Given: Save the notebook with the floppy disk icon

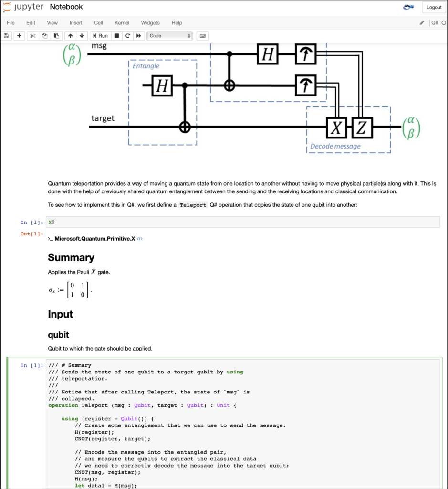Looking at the screenshot, I should click(x=6, y=36).
